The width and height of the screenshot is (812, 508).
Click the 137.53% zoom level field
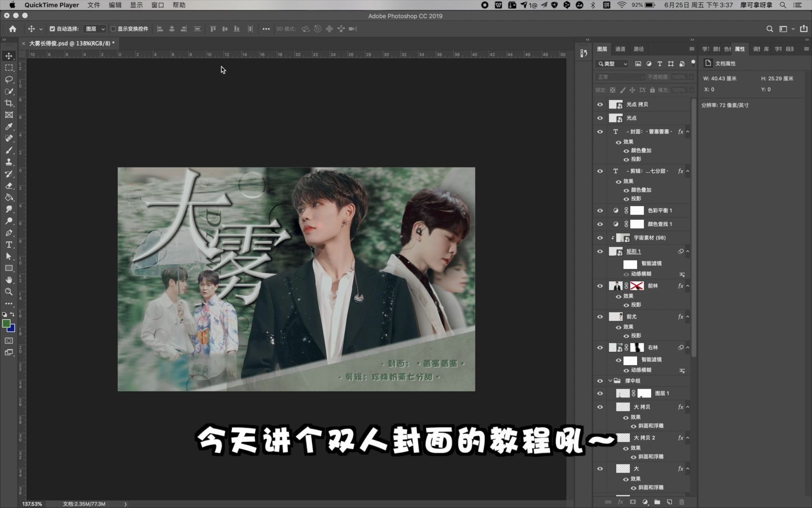32,504
